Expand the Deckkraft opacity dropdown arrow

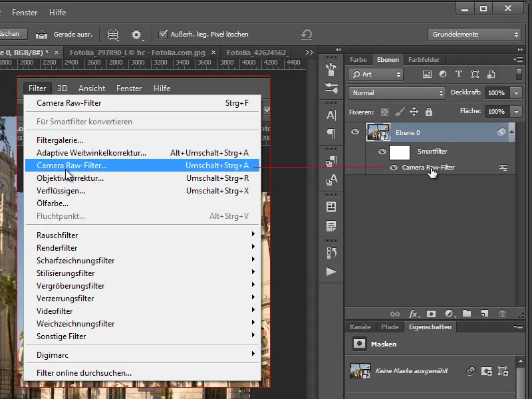[x=517, y=93]
